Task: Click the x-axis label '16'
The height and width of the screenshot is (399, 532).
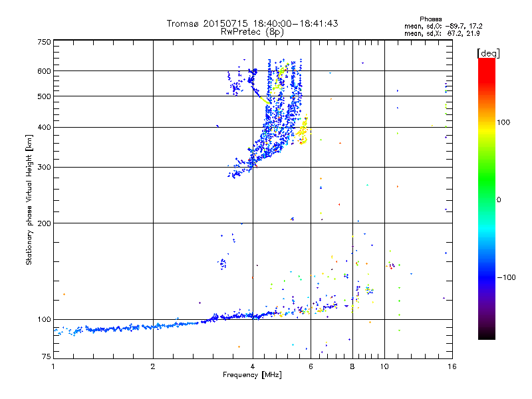Action: point(452,366)
